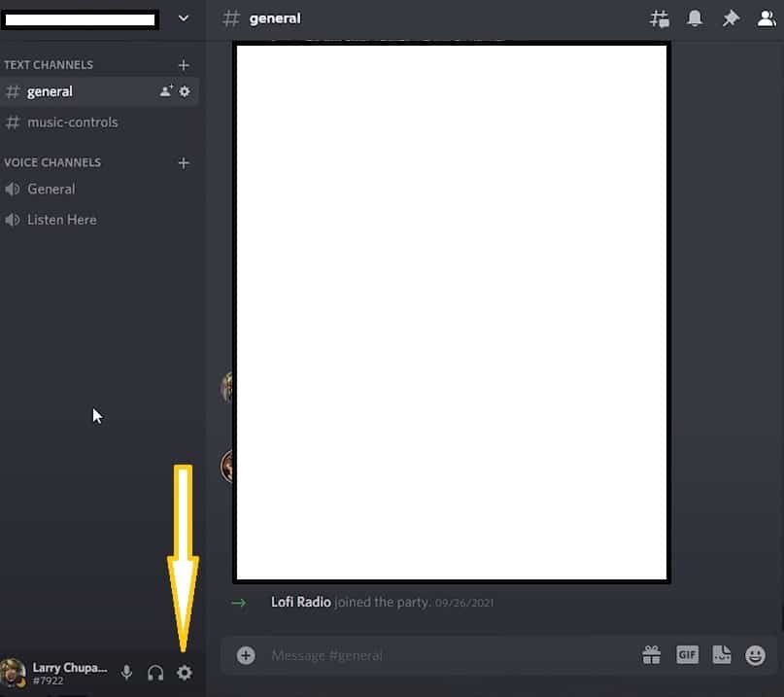The image size is (784, 697).
Task: Open the GIF picker
Action: tap(687, 654)
